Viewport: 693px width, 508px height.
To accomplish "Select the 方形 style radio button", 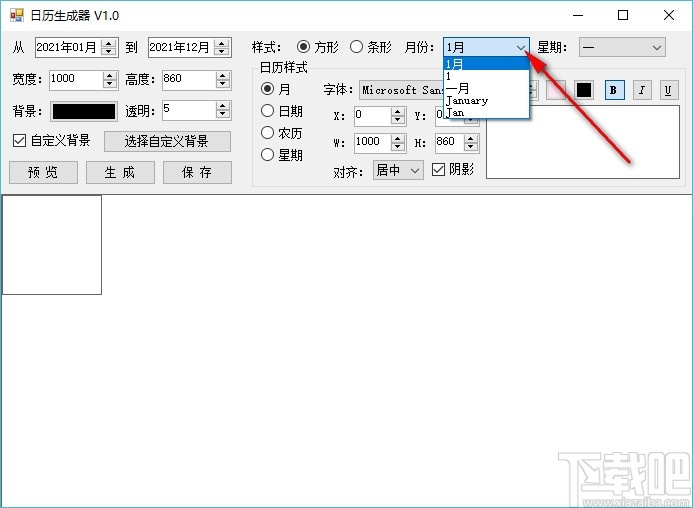I will click(303, 46).
